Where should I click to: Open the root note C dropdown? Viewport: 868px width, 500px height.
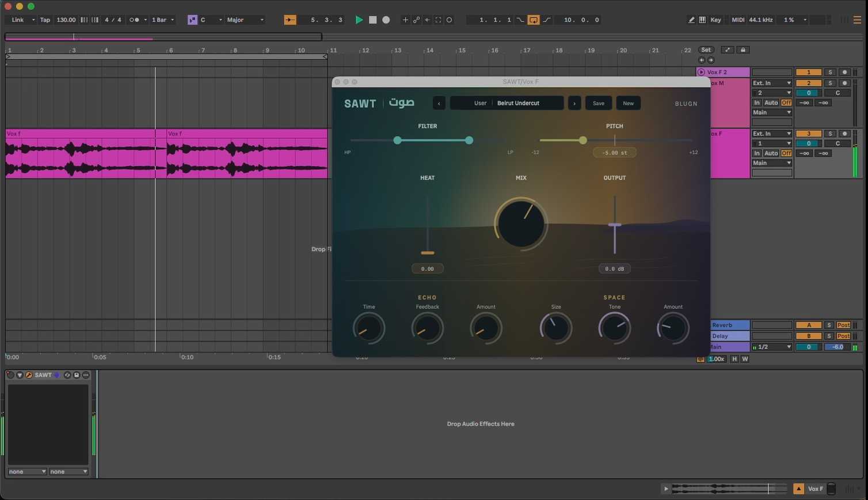coord(211,20)
